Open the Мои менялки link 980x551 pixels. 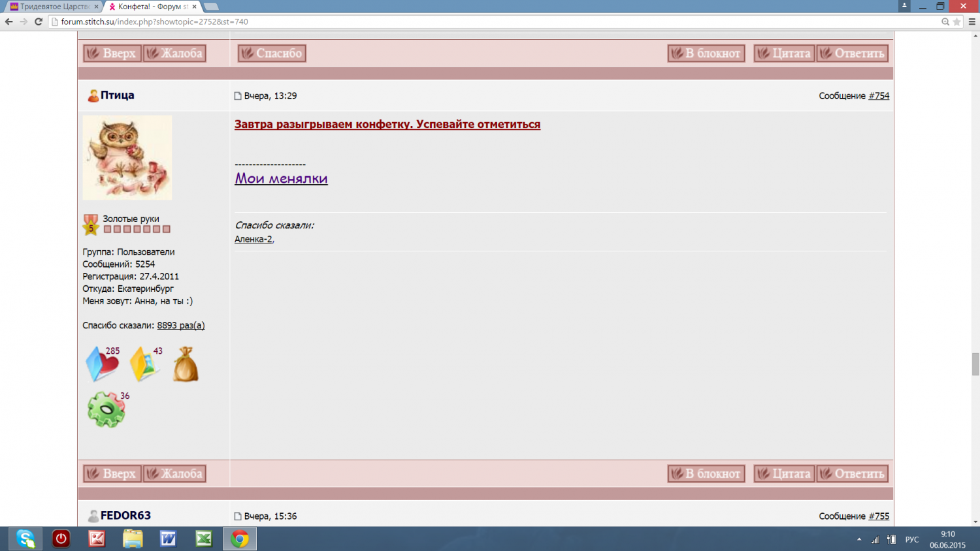[281, 178]
